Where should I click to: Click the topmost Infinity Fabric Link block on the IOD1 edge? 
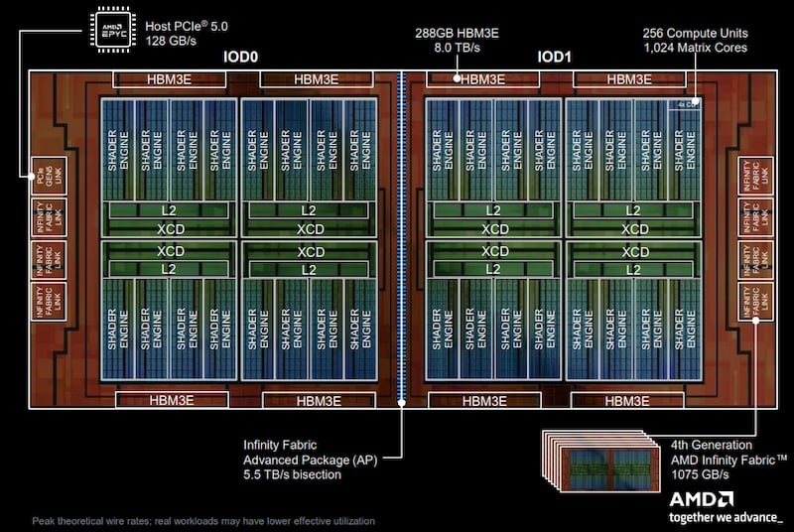pos(755,176)
